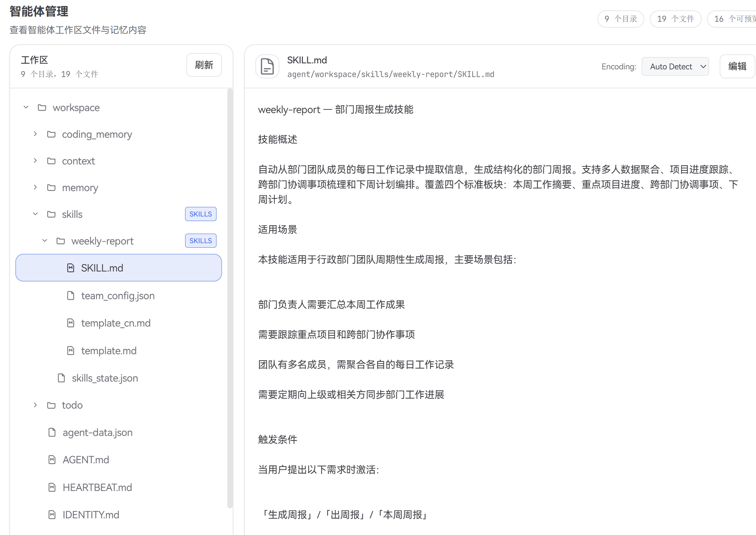Open the Encoding Auto Detect dropdown

675,66
